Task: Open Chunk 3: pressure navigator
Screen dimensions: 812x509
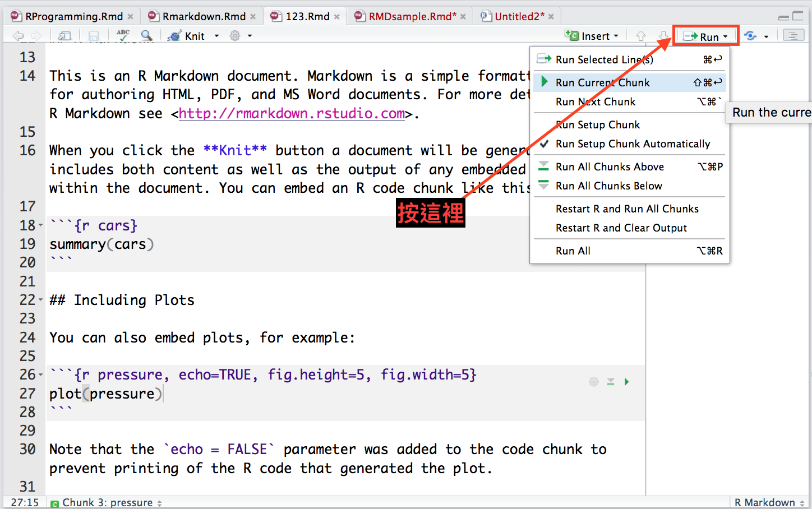Action: click(107, 503)
